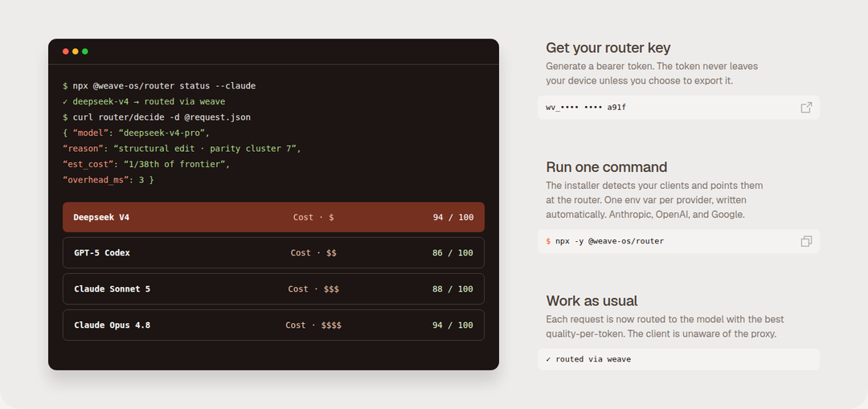
Task: Select the Claude Sonnet 5 row
Action: 273,289
